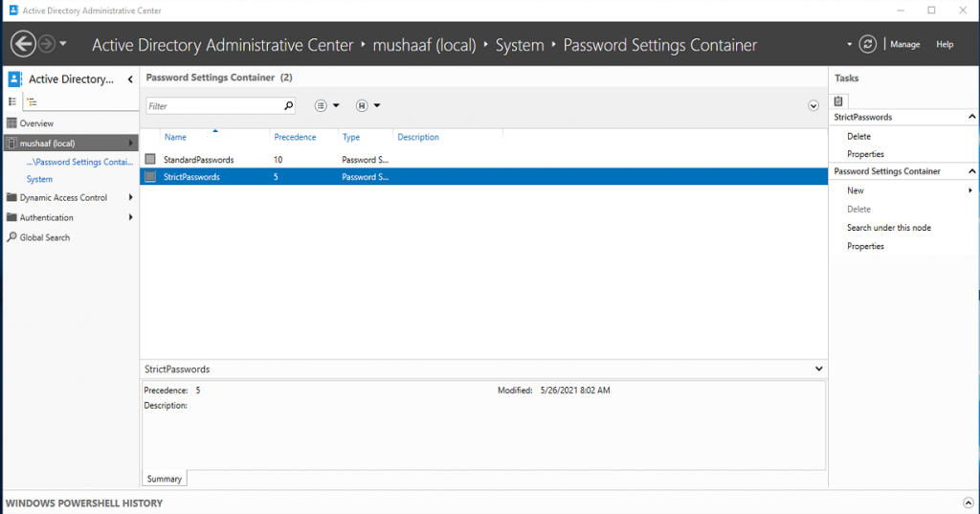980x514 pixels.
Task: Sort by Description column header
Action: point(418,137)
